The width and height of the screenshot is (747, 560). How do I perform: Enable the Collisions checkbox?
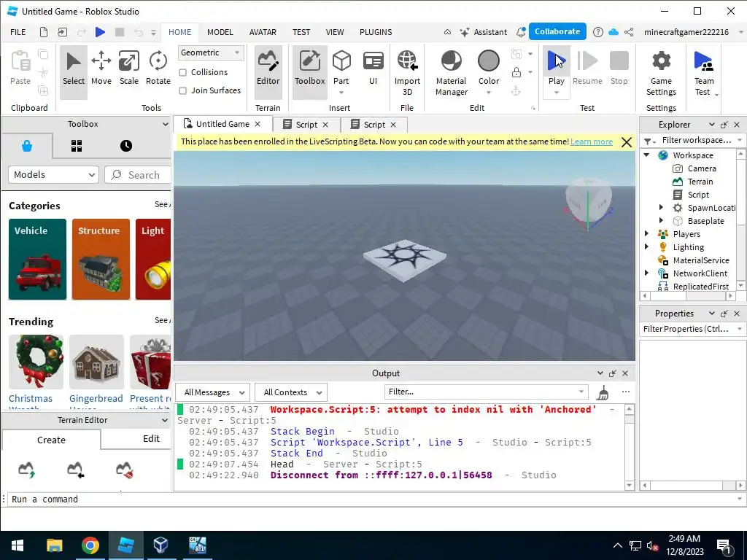click(x=182, y=72)
